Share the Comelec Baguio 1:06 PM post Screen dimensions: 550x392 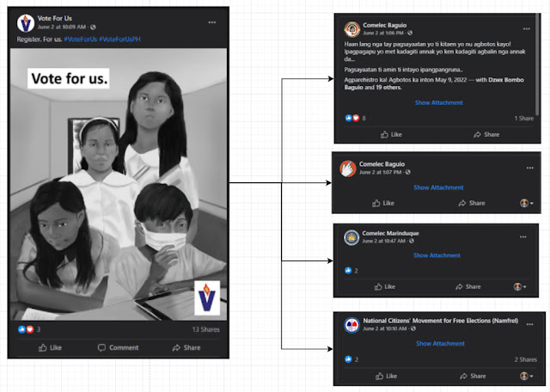tap(486, 134)
